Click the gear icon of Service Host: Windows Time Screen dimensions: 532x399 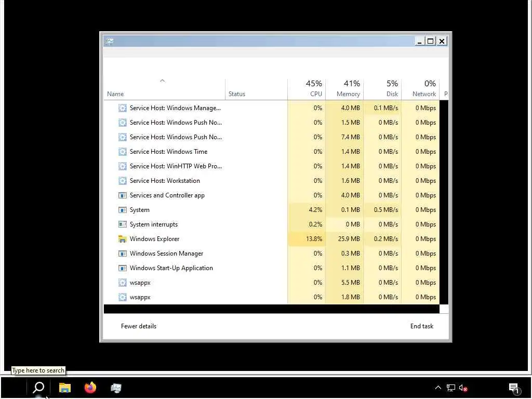pyautogui.click(x=123, y=152)
